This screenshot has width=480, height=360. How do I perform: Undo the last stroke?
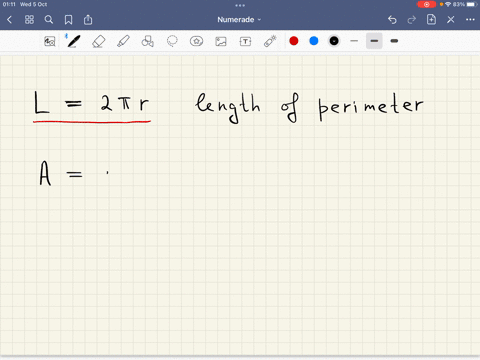pos(392,20)
